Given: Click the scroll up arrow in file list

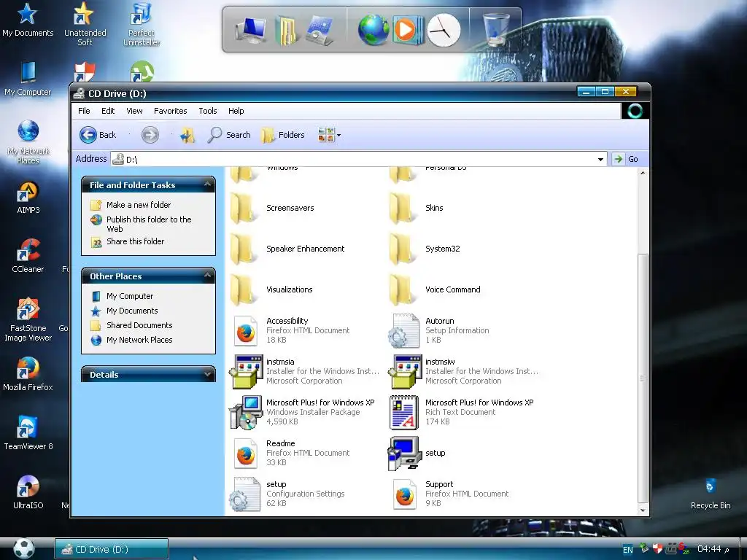Looking at the screenshot, I should coord(643,173).
